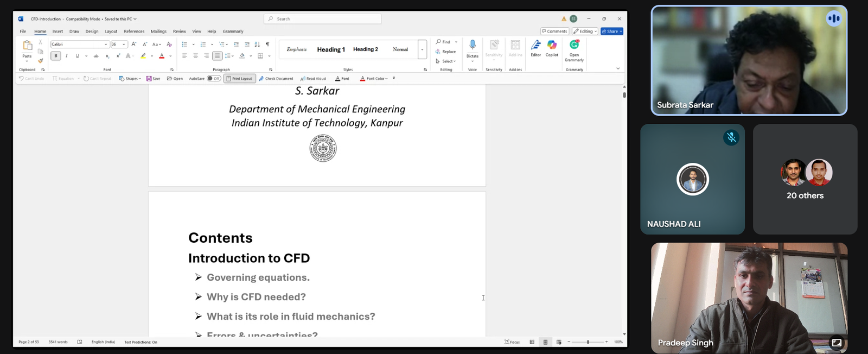Apply bullet list formatting

(184, 45)
